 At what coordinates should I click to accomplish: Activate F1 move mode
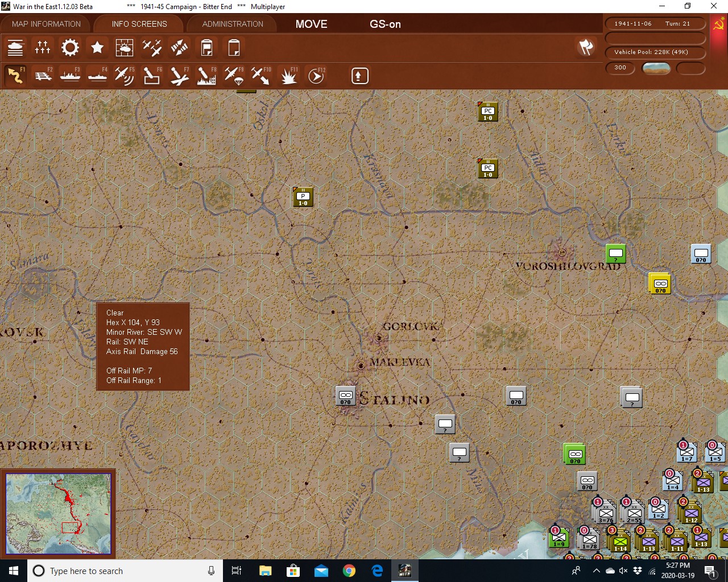[x=15, y=76]
